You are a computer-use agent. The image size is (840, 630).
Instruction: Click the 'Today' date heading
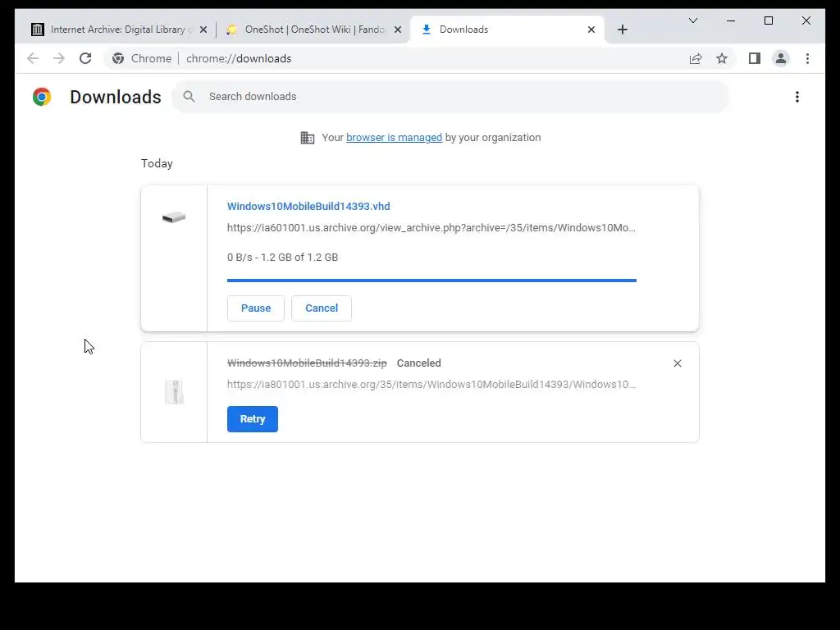point(157,163)
